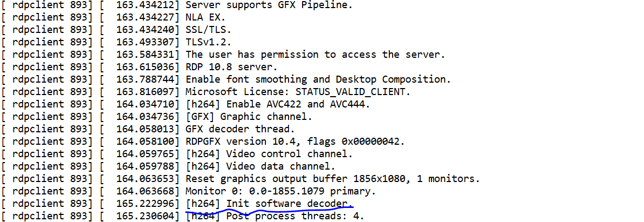Click the 'Video control channel' message
This screenshot has height=222, width=644.
click(x=269, y=154)
